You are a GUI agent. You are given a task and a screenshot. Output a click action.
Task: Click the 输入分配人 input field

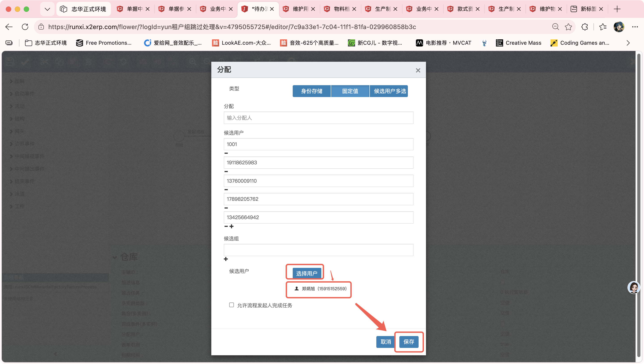tap(318, 118)
